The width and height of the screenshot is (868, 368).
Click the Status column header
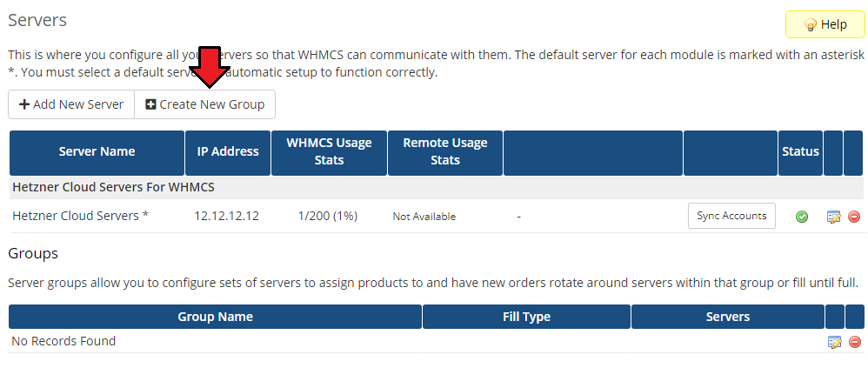pyautogui.click(x=800, y=153)
